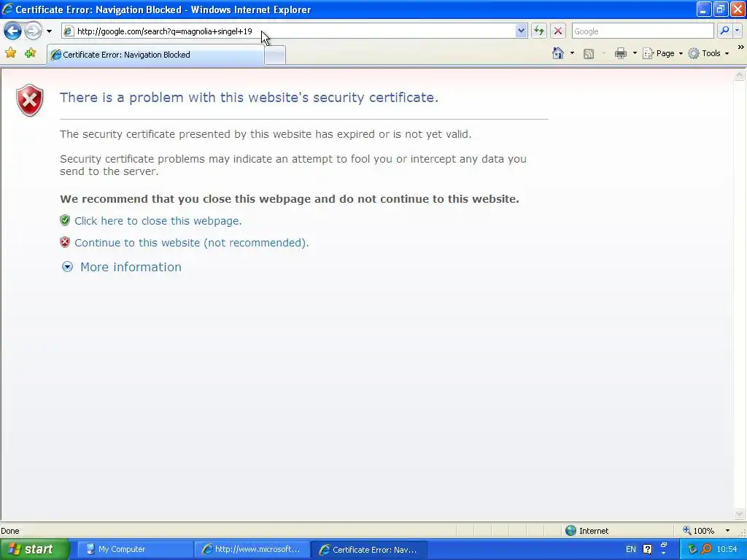The height and width of the screenshot is (560, 747).
Task: Expand the address bar history dropdown
Action: 521,31
